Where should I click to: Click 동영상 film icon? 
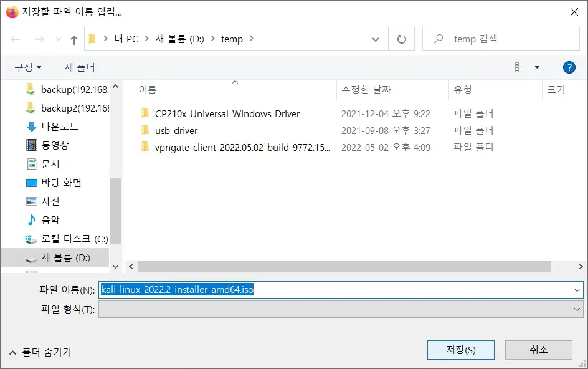32,145
